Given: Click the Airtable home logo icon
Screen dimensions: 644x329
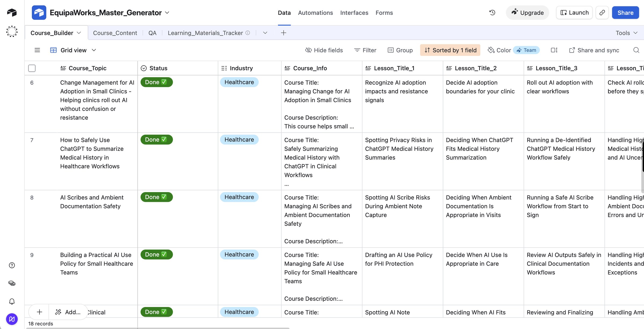Looking at the screenshot, I should 12,12.
